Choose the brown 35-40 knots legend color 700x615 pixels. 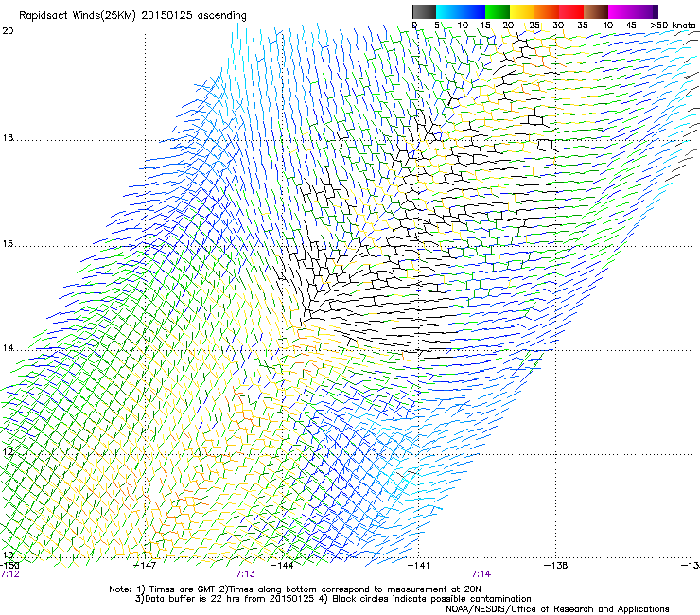click(x=596, y=11)
